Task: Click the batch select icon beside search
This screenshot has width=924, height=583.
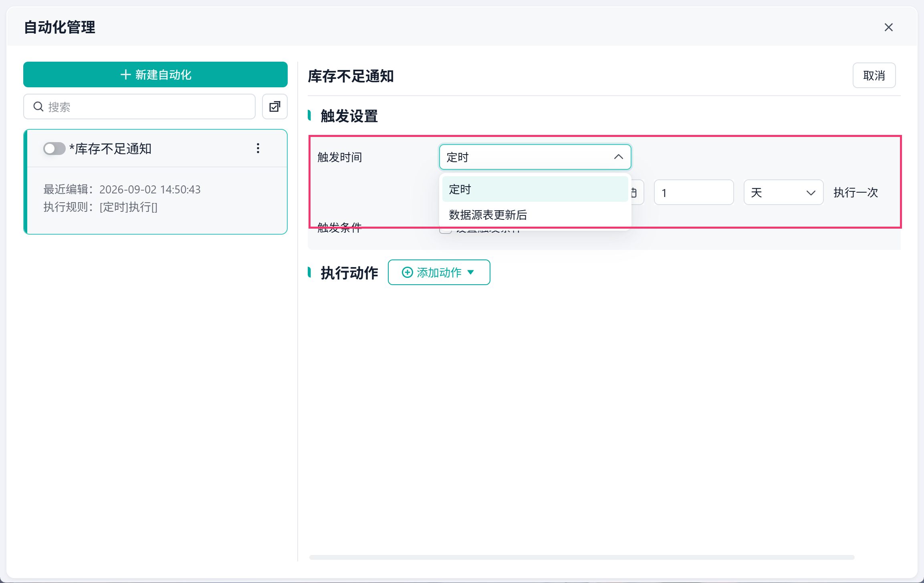Action: tap(275, 107)
